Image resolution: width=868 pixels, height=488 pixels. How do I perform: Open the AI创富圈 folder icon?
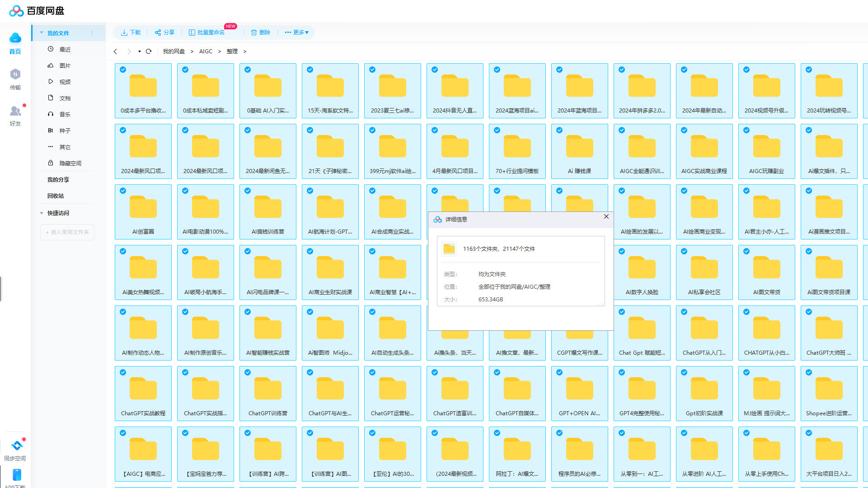click(x=143, y=207)
